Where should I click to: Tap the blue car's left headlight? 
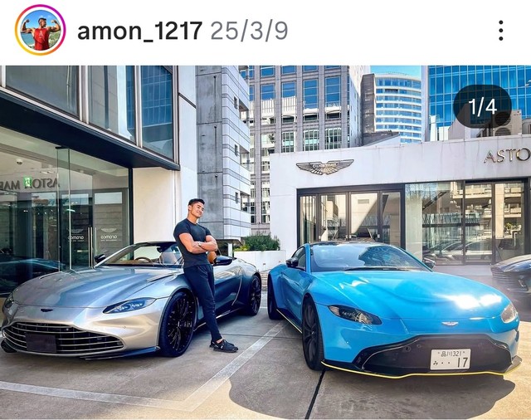tap(355, 315)
